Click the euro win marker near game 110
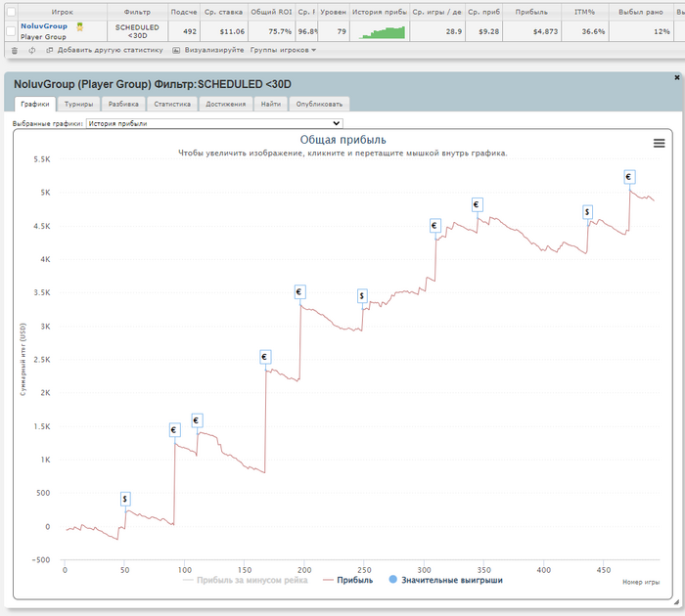The height and width of the screenshot is (616, 685). click(x=197, y=420)
